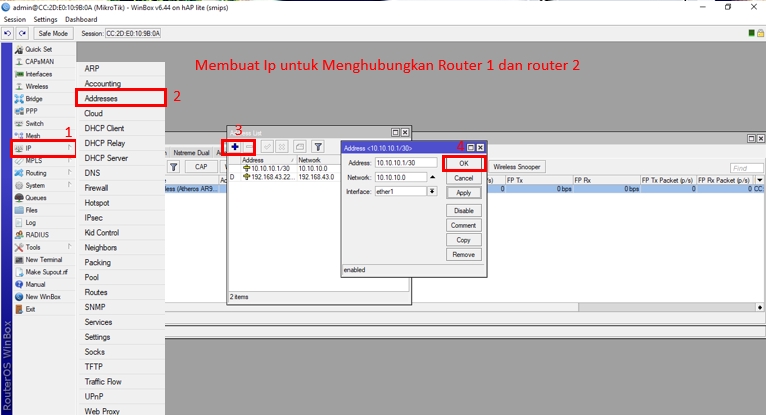Click Copy in the Address dialog
The height and width of the screenshot is (415, 766).
click(x=464, y=240)
